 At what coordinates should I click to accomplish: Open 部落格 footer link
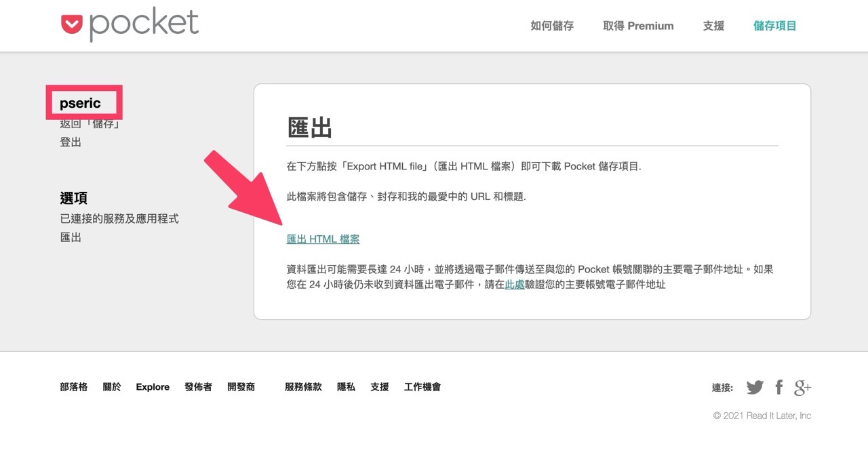click(x=73, y=387)
